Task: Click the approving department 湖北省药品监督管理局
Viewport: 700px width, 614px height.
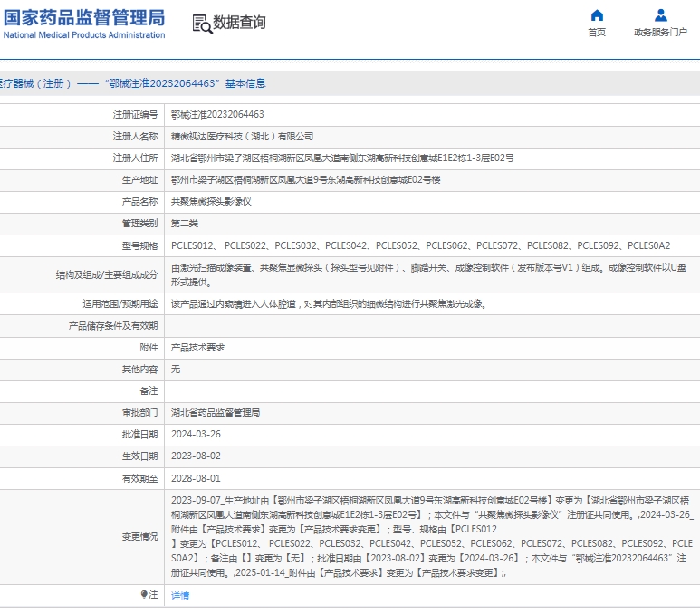Action: coord(216,413)
